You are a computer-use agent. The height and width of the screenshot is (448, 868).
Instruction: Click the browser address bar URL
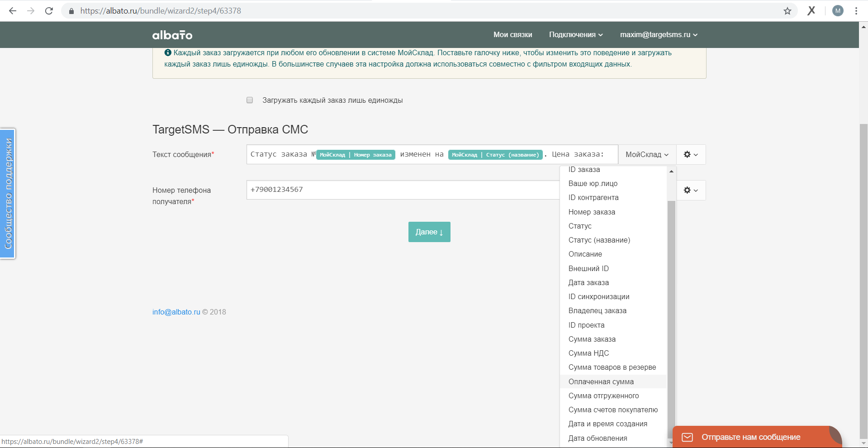[x=161, y=11]
